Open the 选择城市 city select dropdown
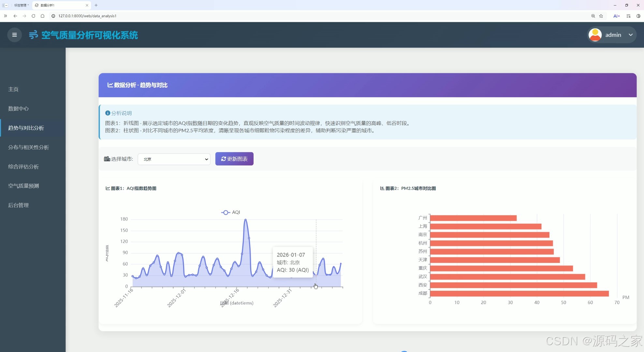 pyautogui.click(x=174, y=159)
